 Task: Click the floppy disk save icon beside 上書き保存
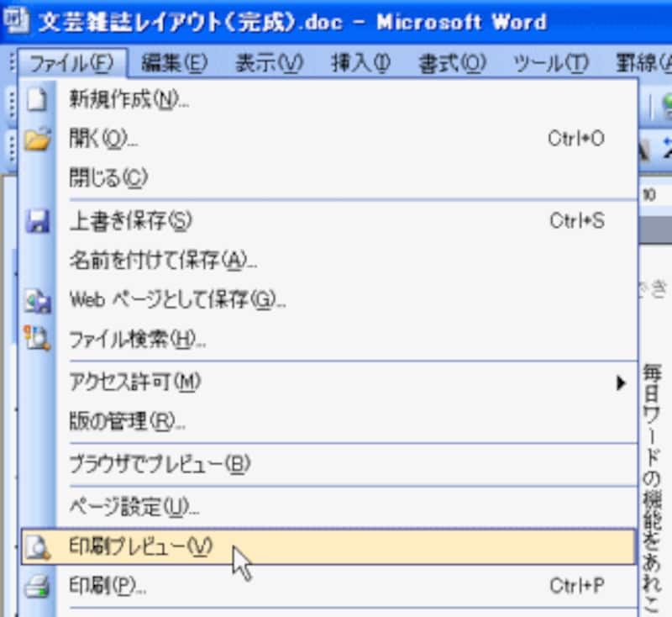[35, 220]
